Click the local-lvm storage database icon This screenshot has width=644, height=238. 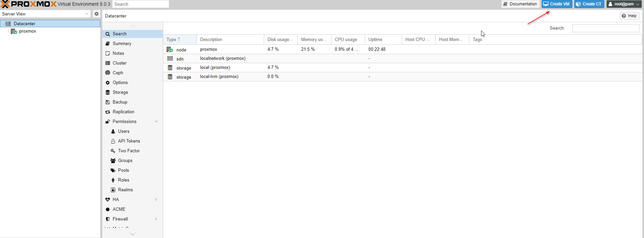click(x=170, y=77)
